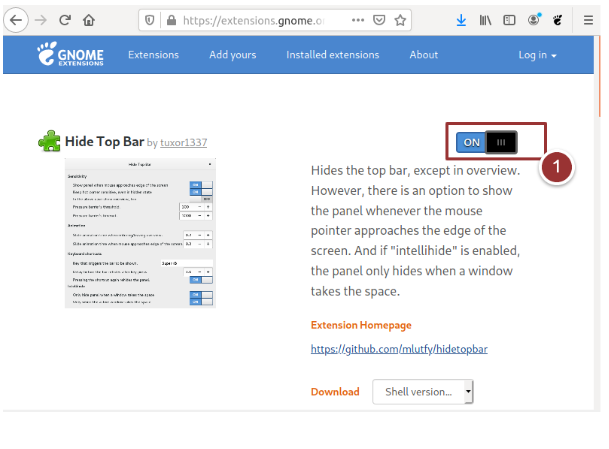The width and height of the screenshot is (609, 449).
Task: Open the library icon
Action: [485, 20]
